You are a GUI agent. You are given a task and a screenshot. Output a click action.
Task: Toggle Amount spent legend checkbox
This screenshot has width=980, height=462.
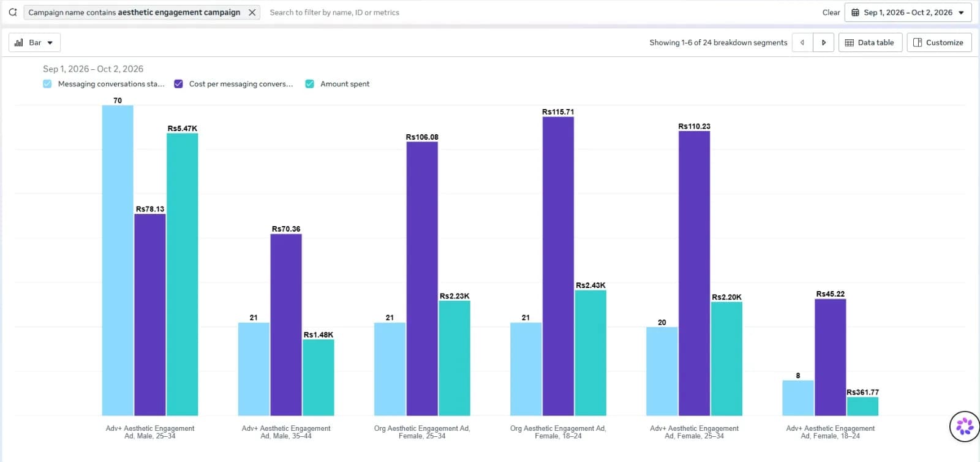tap(310, 84)
